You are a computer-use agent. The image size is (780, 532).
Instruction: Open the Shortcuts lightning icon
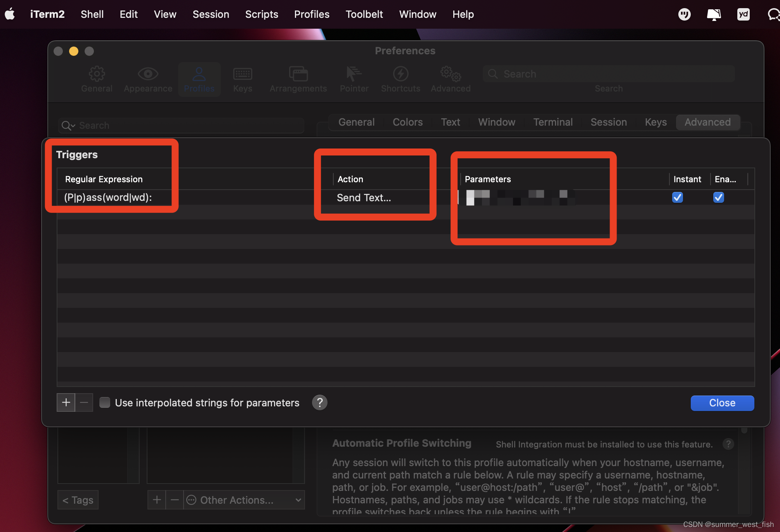point(400,74)
